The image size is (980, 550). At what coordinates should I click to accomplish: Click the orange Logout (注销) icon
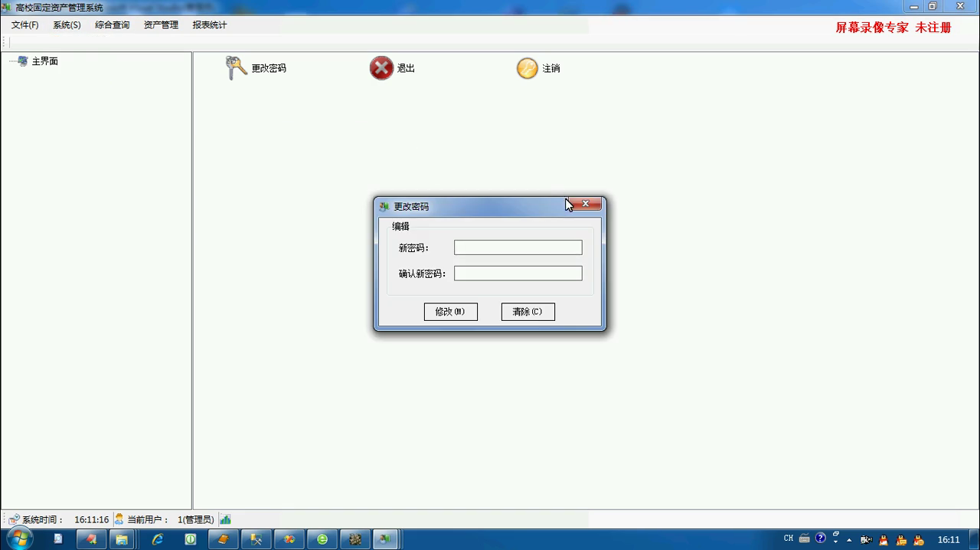527,68
